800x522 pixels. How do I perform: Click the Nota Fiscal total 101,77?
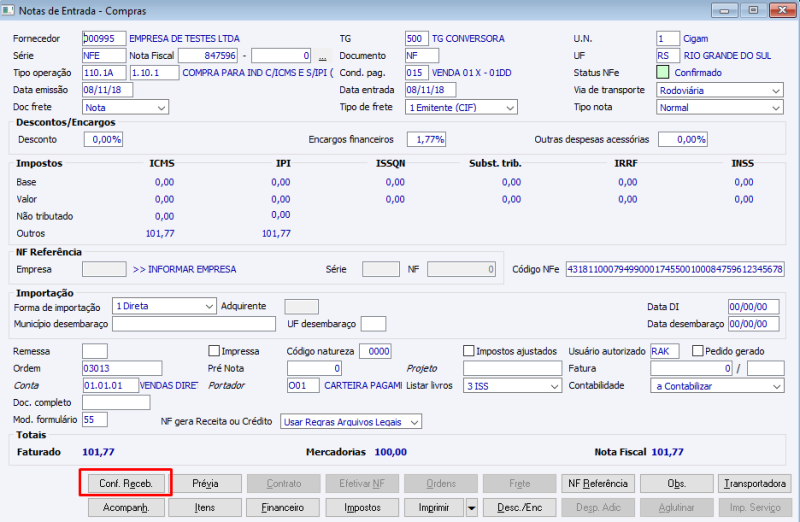tap(667, 452)
